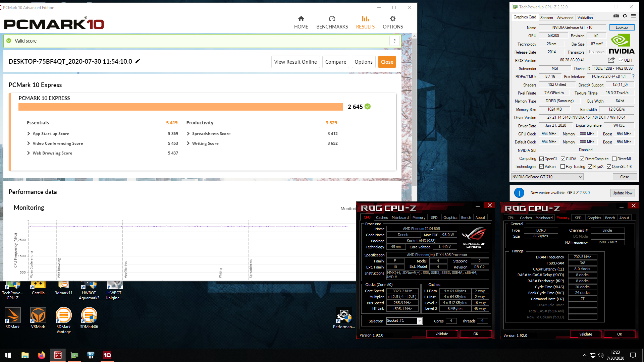The image size is (644, 362).
Task: Open VRMark desktop shortcut
Action: pyautogui.click(x=38, y=318)
